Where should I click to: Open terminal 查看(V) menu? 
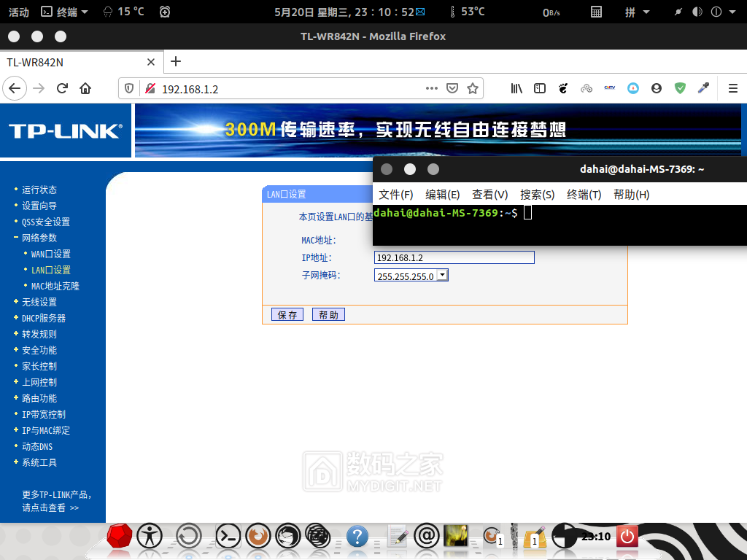(489, 194)
